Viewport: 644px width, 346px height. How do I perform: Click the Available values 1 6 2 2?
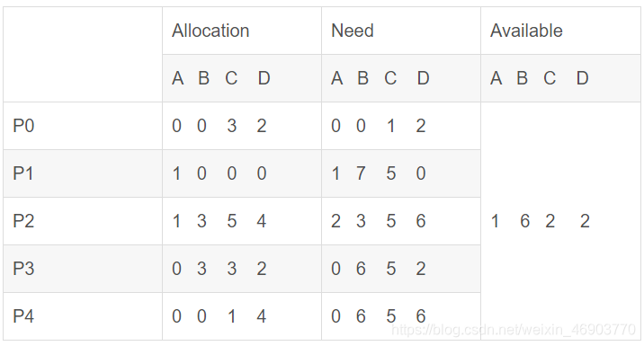[541, 221]
